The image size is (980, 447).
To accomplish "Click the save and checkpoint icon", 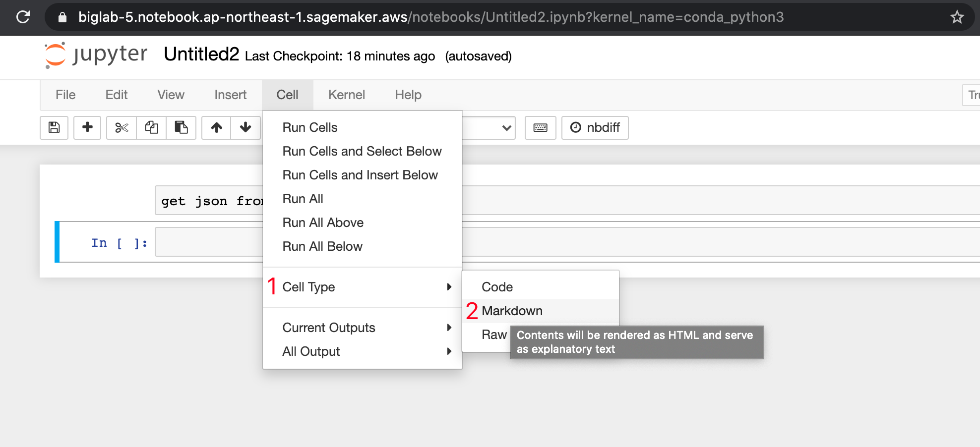I will (x=54, y=128).
